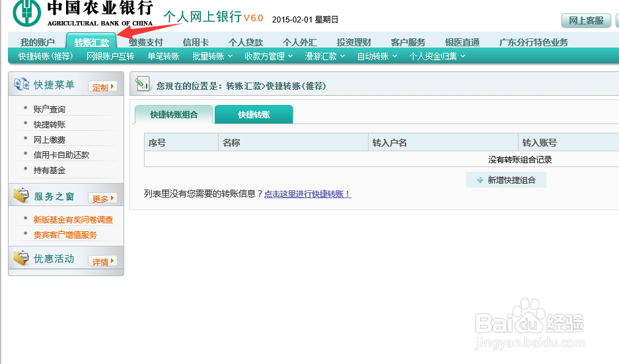Click the 没有转账组合记录 message

click(x=520, y=159)
